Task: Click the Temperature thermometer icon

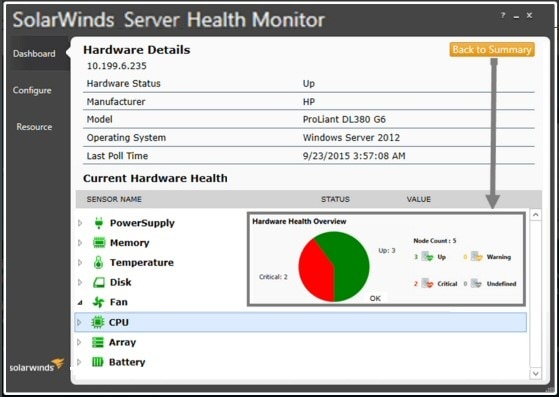Action: (98, 262)
